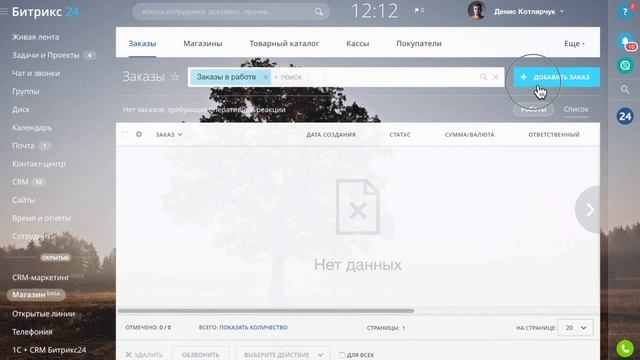The image size is (640, 360).
Task: Open Контакт-центр in left menu
Action: pyautogui.click(x=39, y=164)
